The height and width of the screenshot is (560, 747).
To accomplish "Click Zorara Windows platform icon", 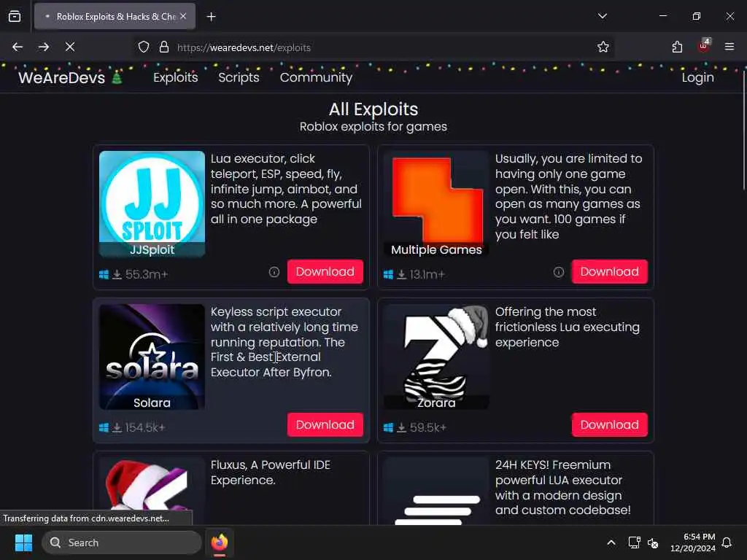I will (x=388, y=427).
